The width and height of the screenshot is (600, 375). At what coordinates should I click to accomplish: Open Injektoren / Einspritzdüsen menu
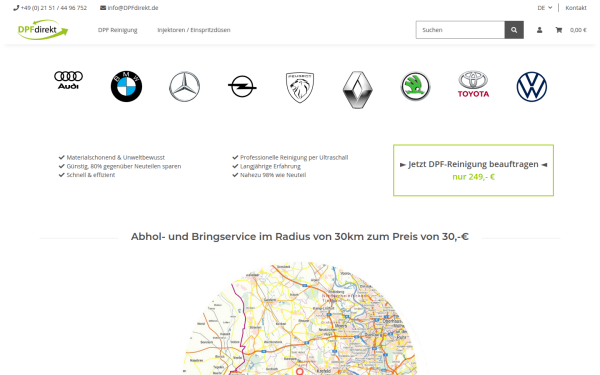(x=194, y=30)
